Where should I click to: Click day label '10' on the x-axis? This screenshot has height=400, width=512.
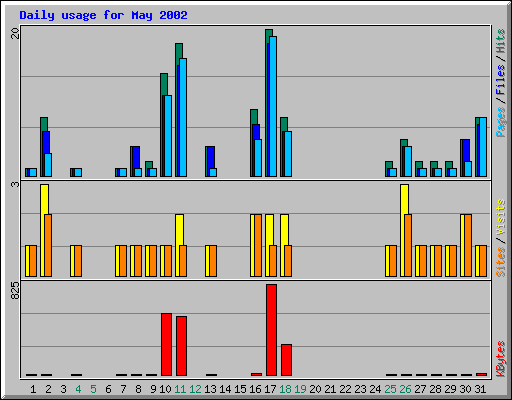pos(165,389)
